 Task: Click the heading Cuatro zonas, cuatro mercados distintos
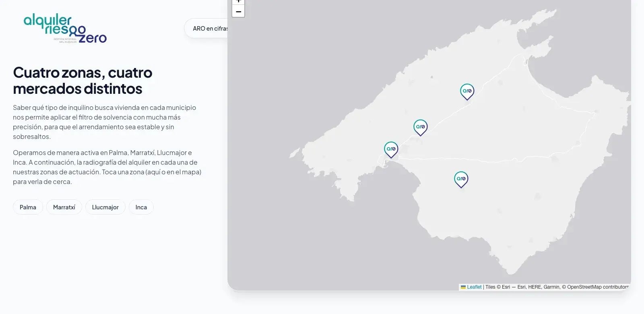coord(83,81)
